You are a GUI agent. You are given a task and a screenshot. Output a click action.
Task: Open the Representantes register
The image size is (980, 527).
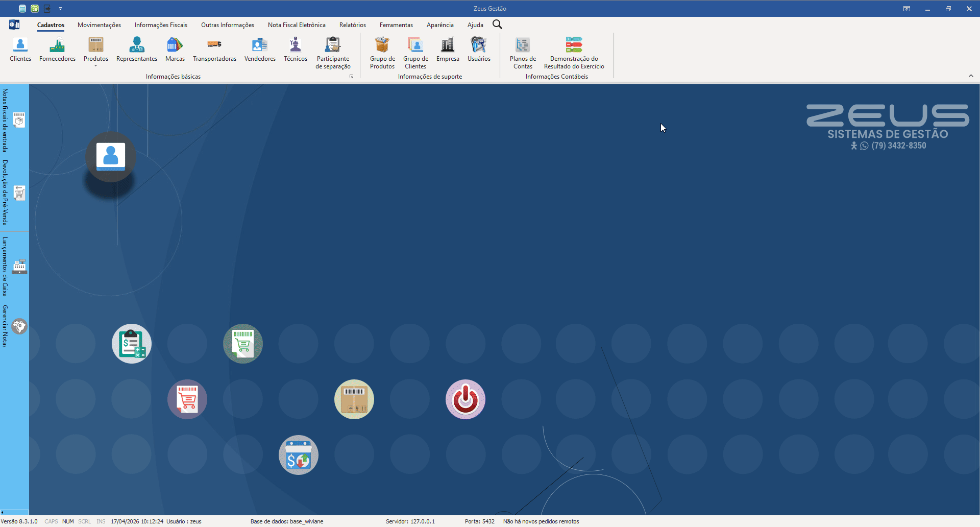click(137, 50)
